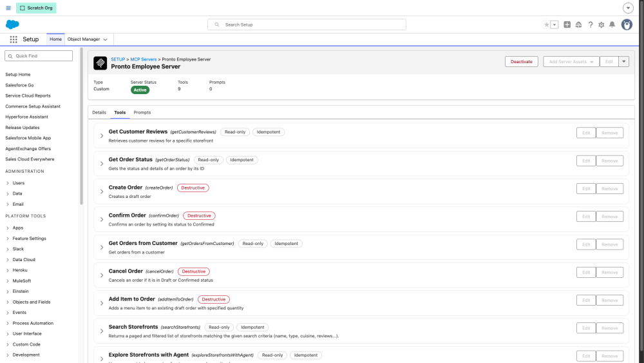Expand Feature Settings in sidebar
This screenshot has height=363, width=644.
point(7,239)
